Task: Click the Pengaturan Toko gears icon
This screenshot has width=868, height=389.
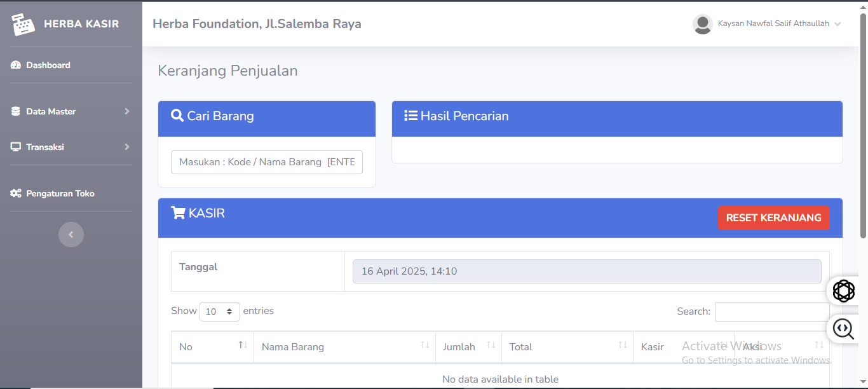Action: 16,193
